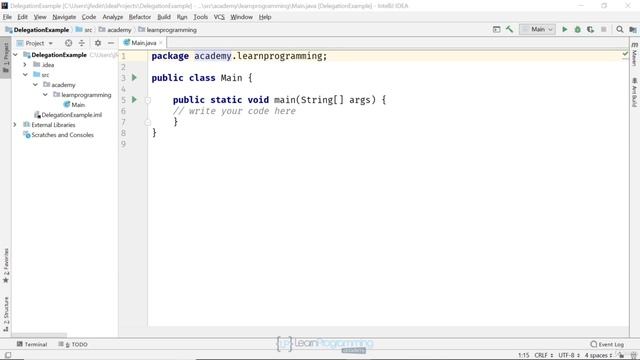Run with coverage icon in toolbar
The width and height of the screenshot is (640, 360).
point(591,29)
